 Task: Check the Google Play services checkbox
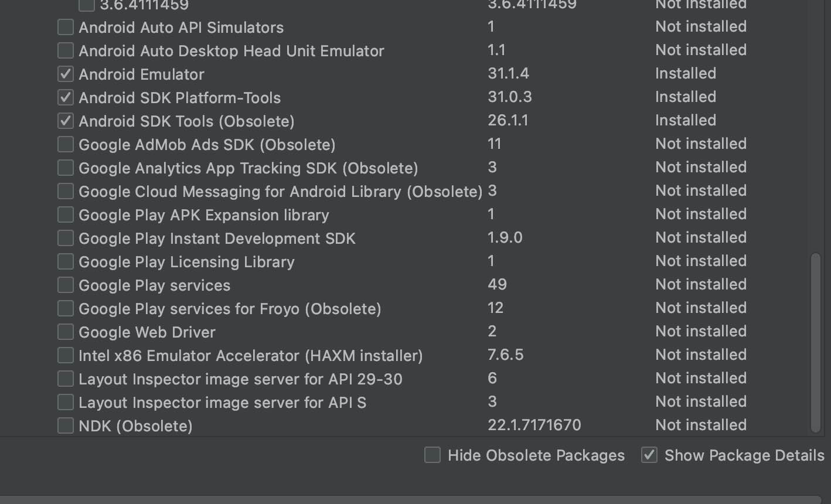[x=66, y=285]
